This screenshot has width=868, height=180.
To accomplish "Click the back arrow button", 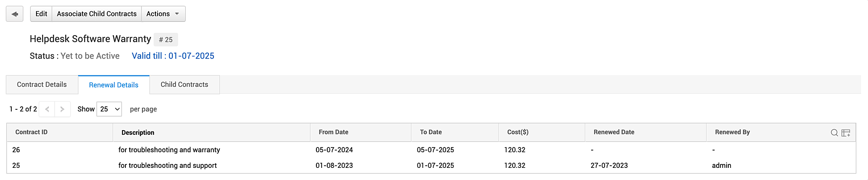I will [x=14, y=14].
